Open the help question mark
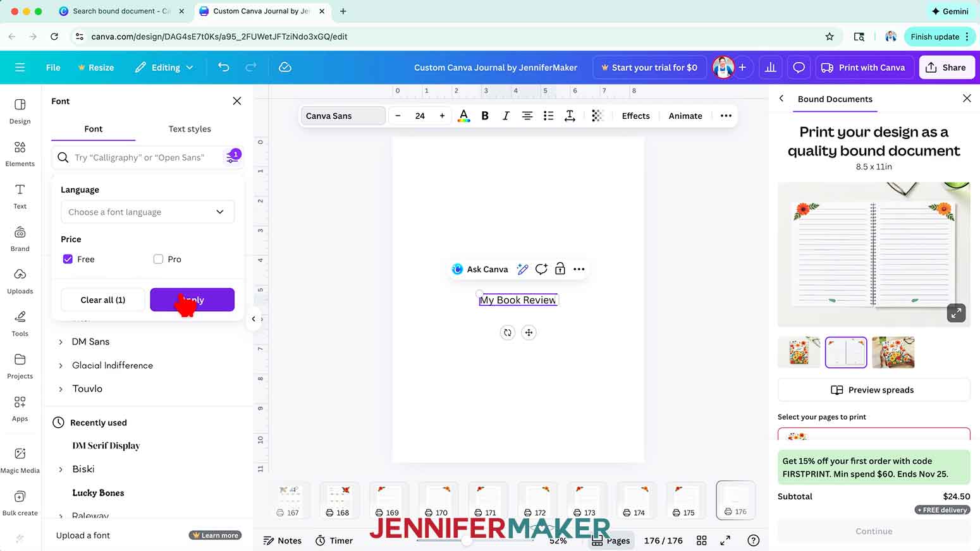The width and height of the screenshot is (980, 551). (x=753, y=540)
